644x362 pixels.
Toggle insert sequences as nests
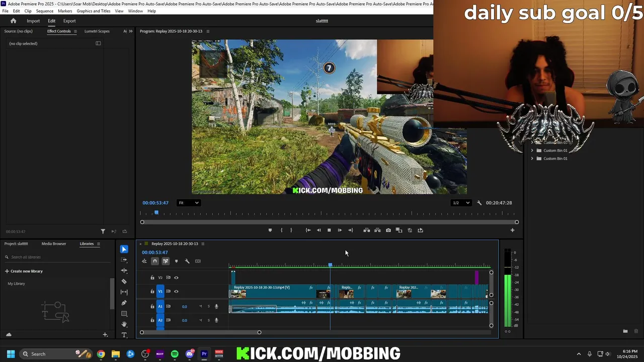click(144, 261)
